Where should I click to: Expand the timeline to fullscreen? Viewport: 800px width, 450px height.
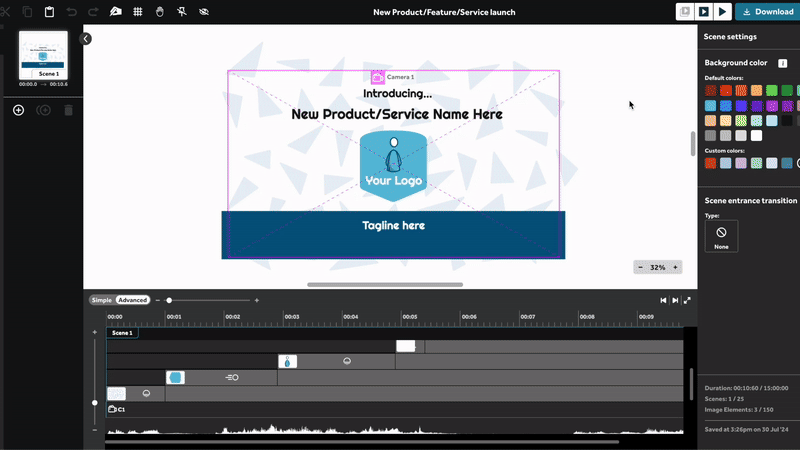coord(688,300)
